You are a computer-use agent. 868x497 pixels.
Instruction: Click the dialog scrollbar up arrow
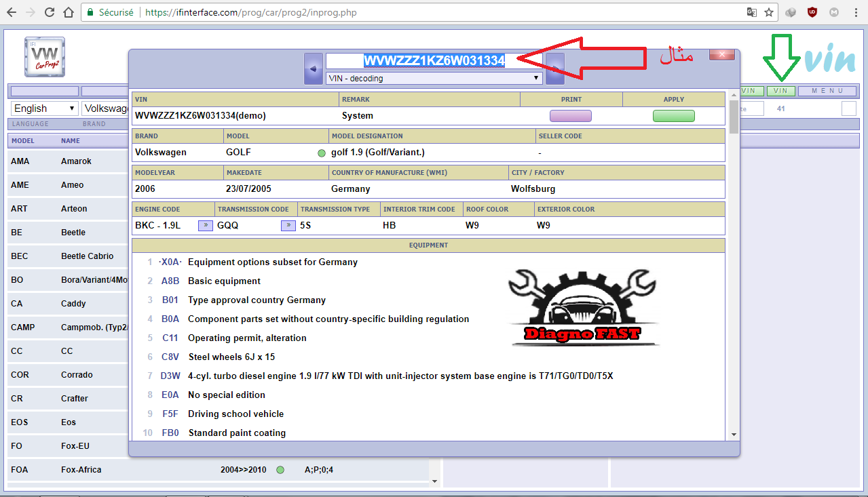point(734,95)
